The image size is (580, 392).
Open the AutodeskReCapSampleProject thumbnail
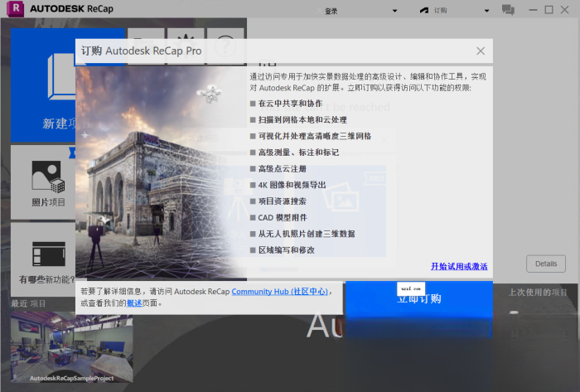click(x=71, y=347)
